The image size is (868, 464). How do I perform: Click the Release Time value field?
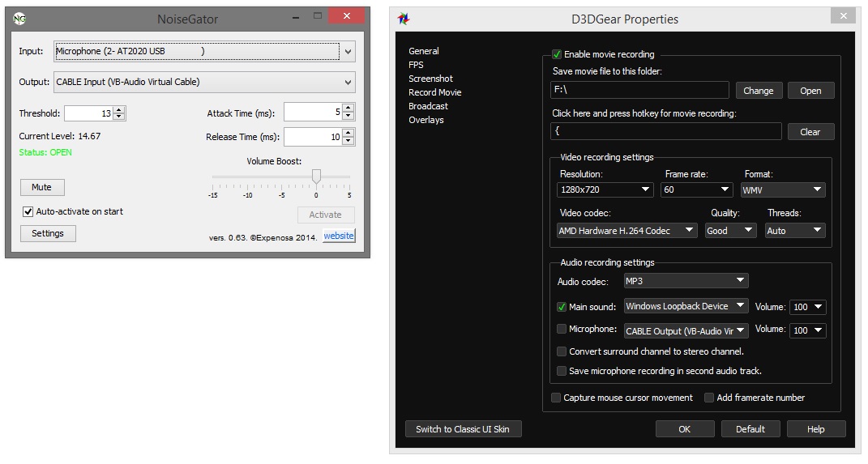pos(313,137)
